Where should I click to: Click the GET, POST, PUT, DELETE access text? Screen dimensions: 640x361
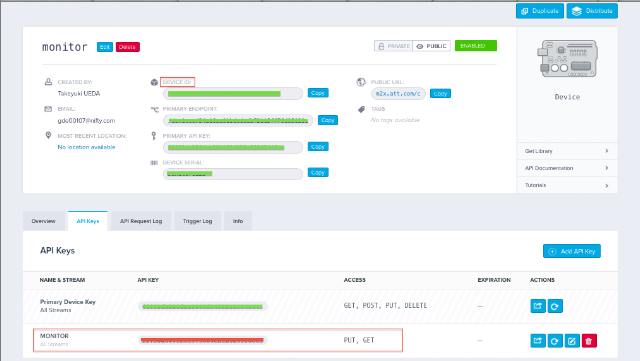point(385,305)
